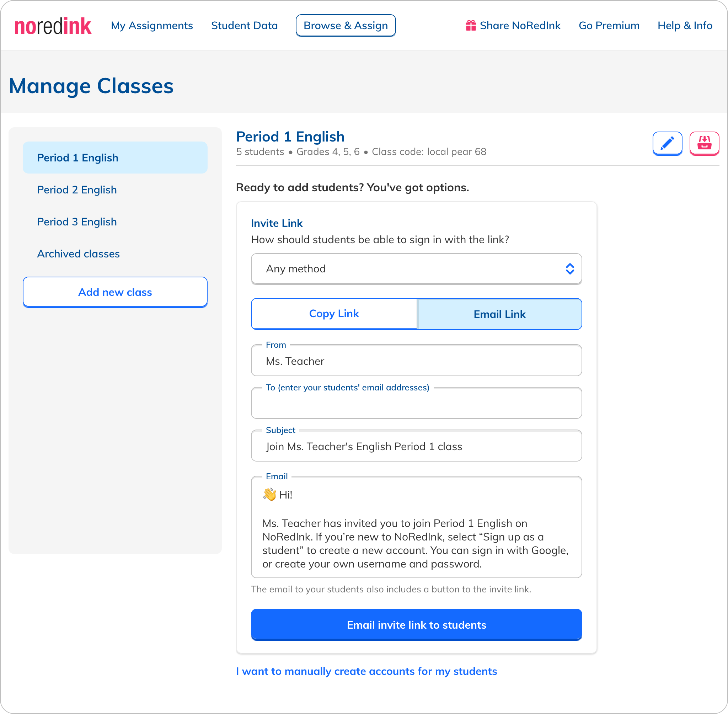Viewport: 728px width, 714px height.
Task: Select the Email Link tab
Action: click(x=499, y=314)
